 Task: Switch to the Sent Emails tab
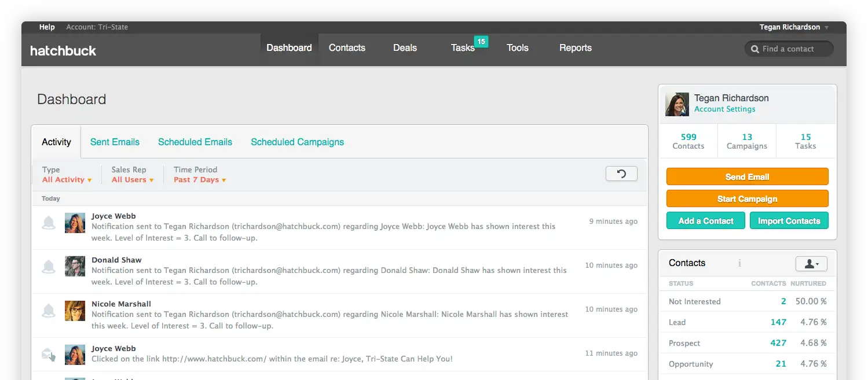pyautogui.click(x=115, y=142)
